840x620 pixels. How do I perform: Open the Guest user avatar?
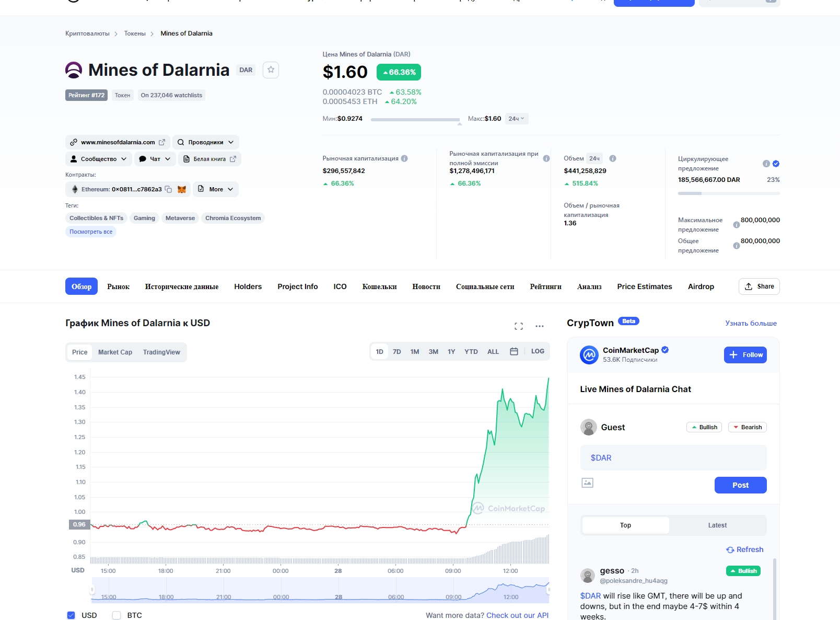(589, 427)
